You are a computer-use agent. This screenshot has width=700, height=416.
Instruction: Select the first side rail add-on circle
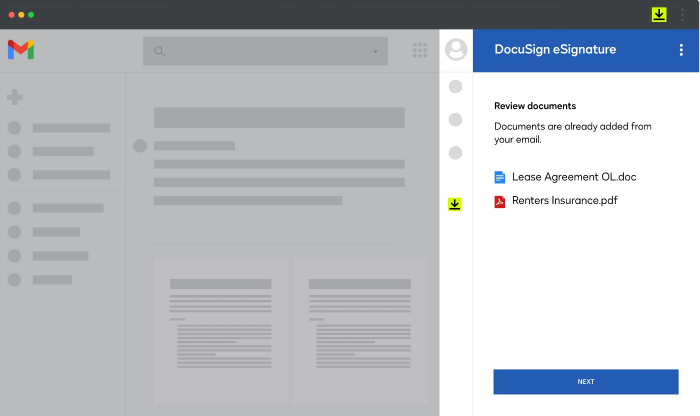pos(455,87)
